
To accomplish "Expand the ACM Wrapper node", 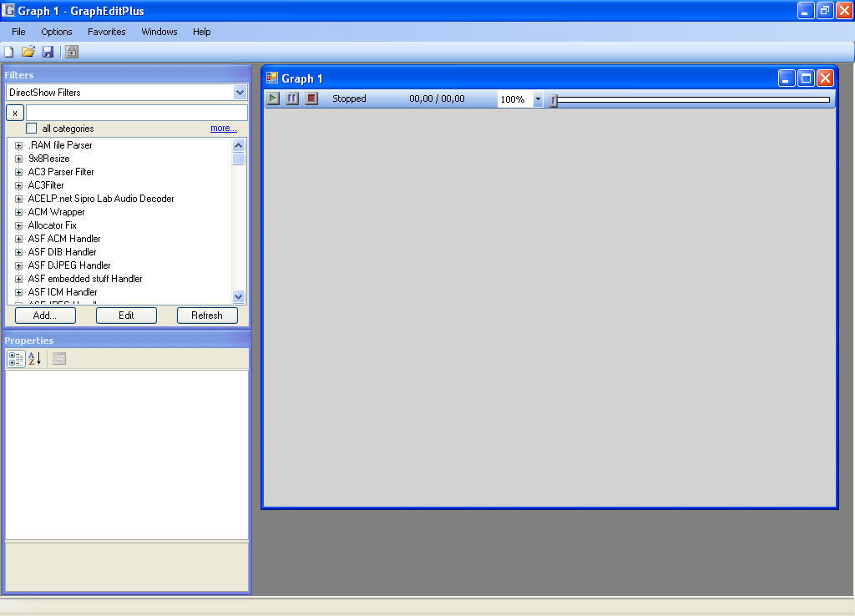I will (18, 212).
